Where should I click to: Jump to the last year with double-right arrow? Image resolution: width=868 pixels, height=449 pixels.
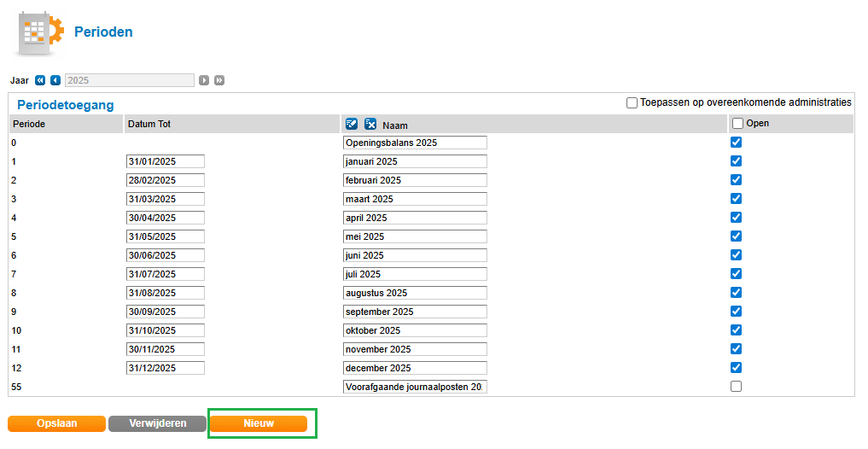click(219, 80)
